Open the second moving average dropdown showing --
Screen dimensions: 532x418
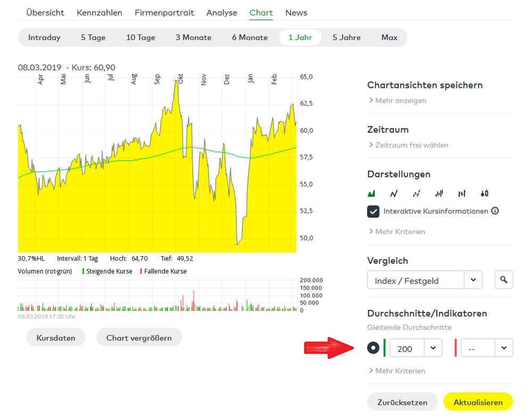click(x=487, y=348)
